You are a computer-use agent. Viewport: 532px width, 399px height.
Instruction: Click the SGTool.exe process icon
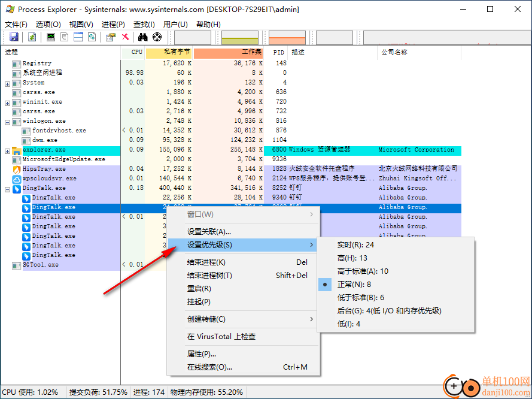click(16, 265)
